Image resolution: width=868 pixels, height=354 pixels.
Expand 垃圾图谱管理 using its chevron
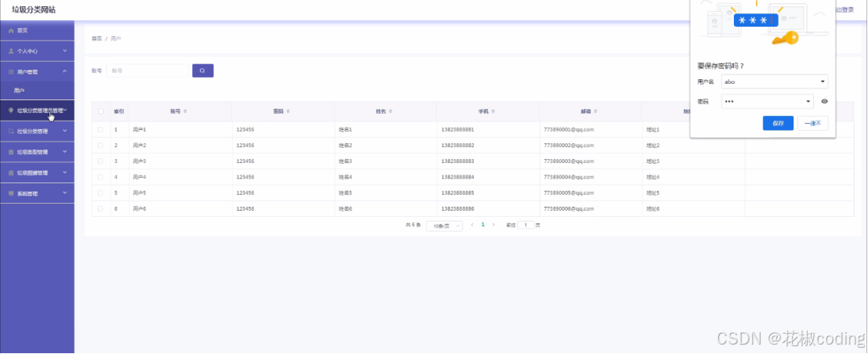point(65,172)
